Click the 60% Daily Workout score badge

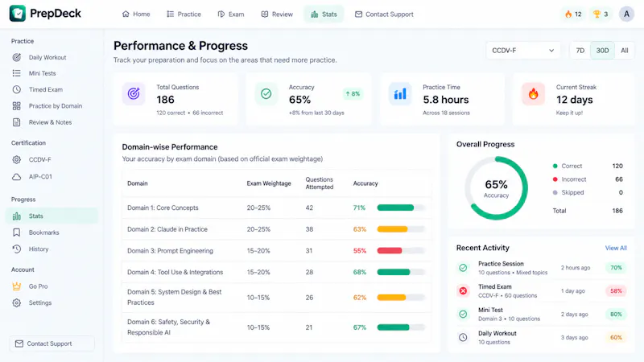pos(616,337)
